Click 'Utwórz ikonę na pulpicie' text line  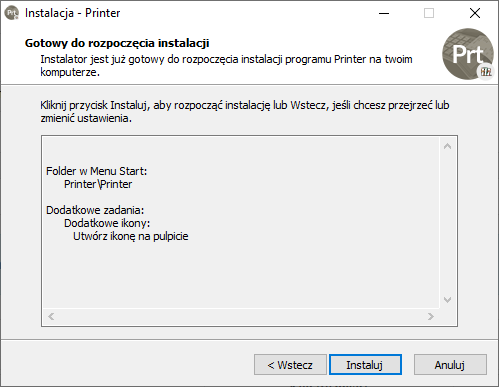(131, 236)
